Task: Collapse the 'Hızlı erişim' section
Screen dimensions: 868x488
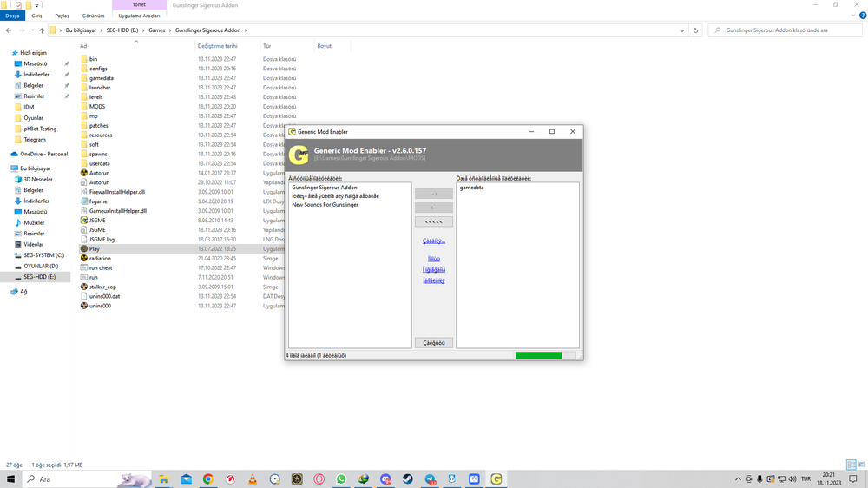Action: tap(6, 53)
